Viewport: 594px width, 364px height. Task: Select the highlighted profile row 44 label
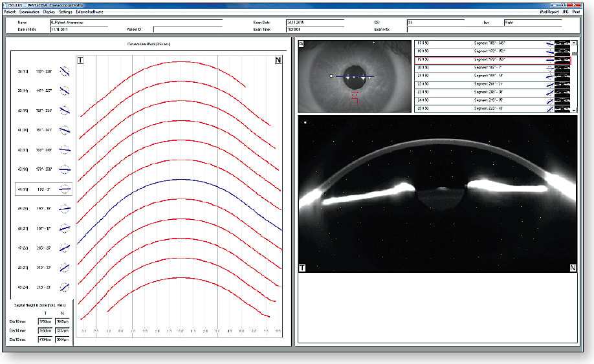pyautogui.click(x=43, y=189)
